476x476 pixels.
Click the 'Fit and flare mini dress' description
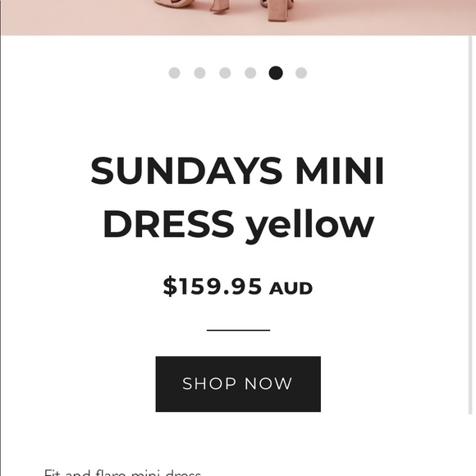click(x=122, y=473)
